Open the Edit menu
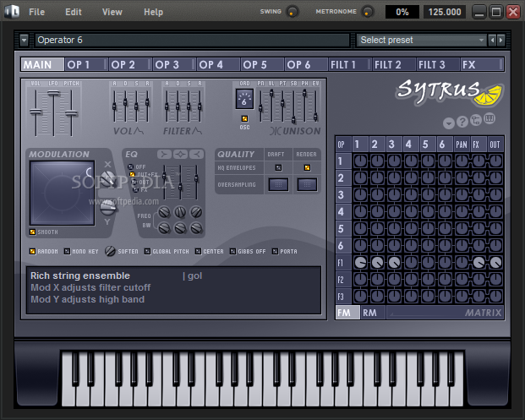 point(74,12)
